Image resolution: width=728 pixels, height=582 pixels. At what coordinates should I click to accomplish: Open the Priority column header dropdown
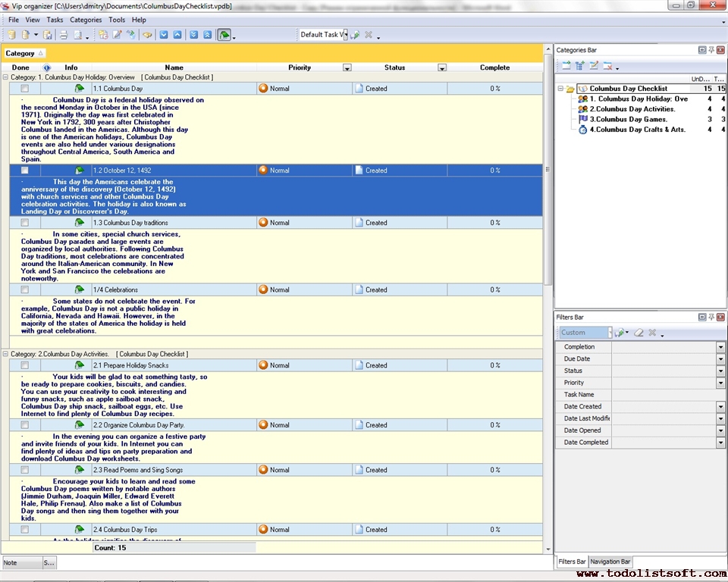click(x=347, y=67)
